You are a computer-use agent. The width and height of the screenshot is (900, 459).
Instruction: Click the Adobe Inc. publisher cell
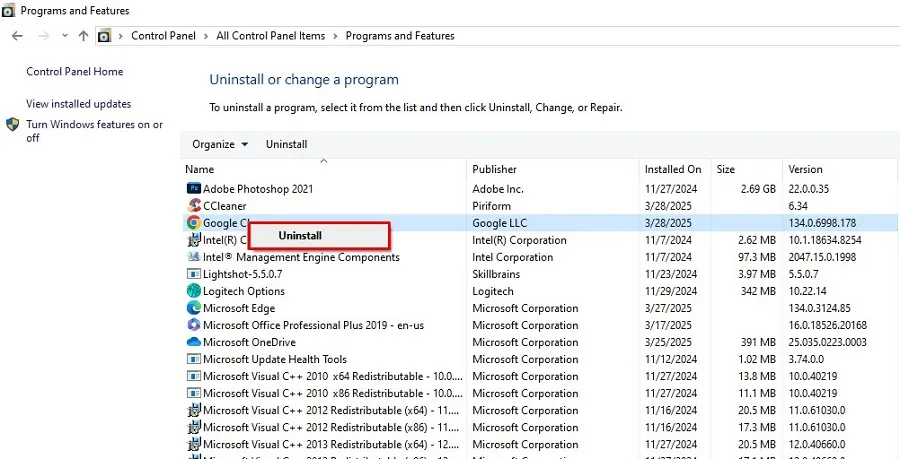point(498,189)
